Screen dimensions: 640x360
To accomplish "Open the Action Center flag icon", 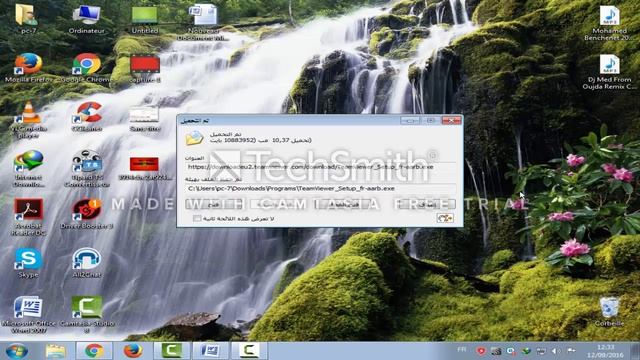I will 571,351.
